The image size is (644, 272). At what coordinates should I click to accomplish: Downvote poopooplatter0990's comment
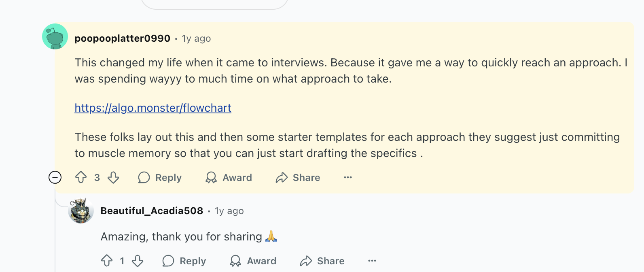pos(113,177)
